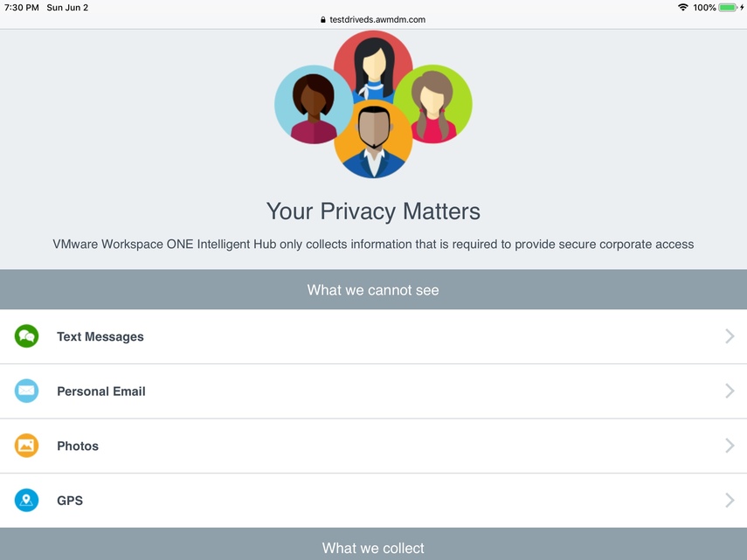
Task: Select the 'What we cannot see' section header
Action: point(373,290)
